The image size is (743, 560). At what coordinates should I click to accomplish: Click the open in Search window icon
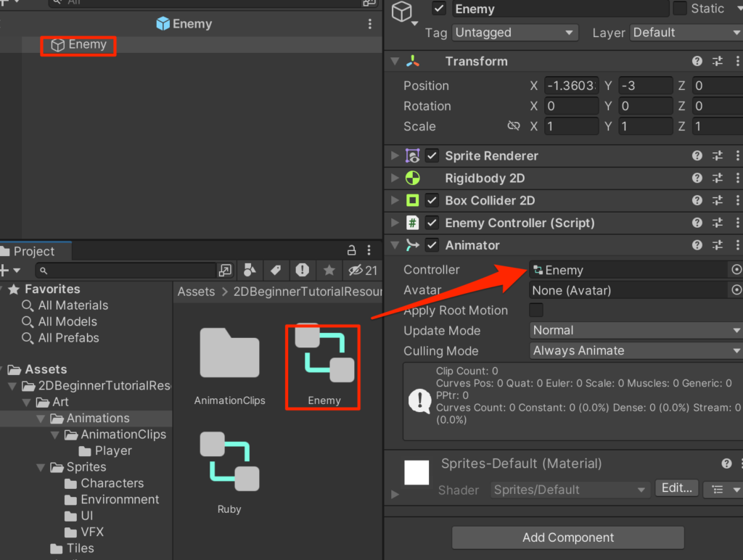[225, 270]
